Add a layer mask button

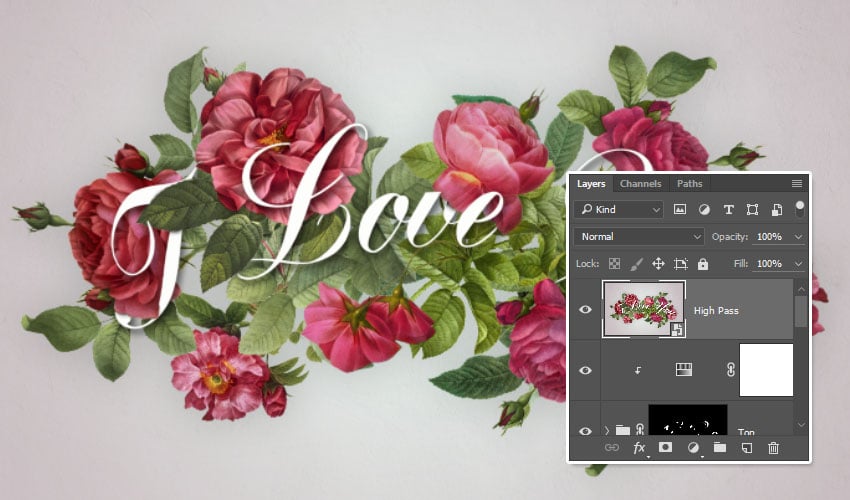tap(665, 447)
